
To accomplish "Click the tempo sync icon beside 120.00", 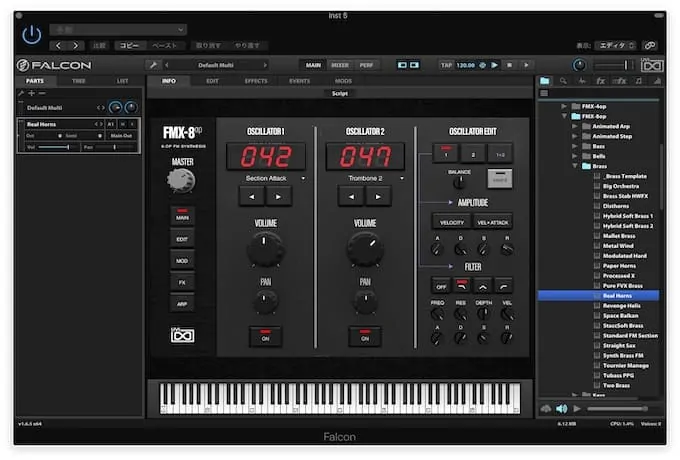I will pos(482,65).
